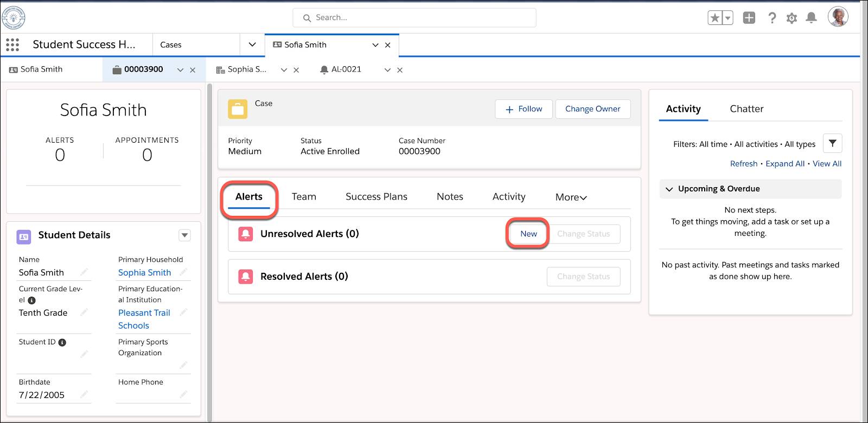The width and height of the screenshot is (868, 423).
Task: Click inside the global Search field
Action: tap(414, 17)
